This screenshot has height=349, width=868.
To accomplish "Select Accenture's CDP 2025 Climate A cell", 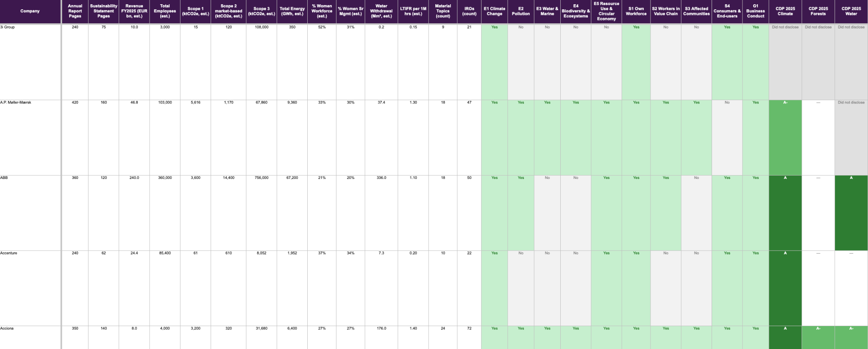I will (x=785, y=288).
